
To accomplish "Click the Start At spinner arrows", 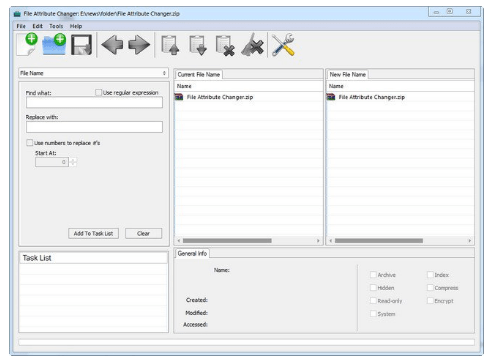I will tap(73, 162).
